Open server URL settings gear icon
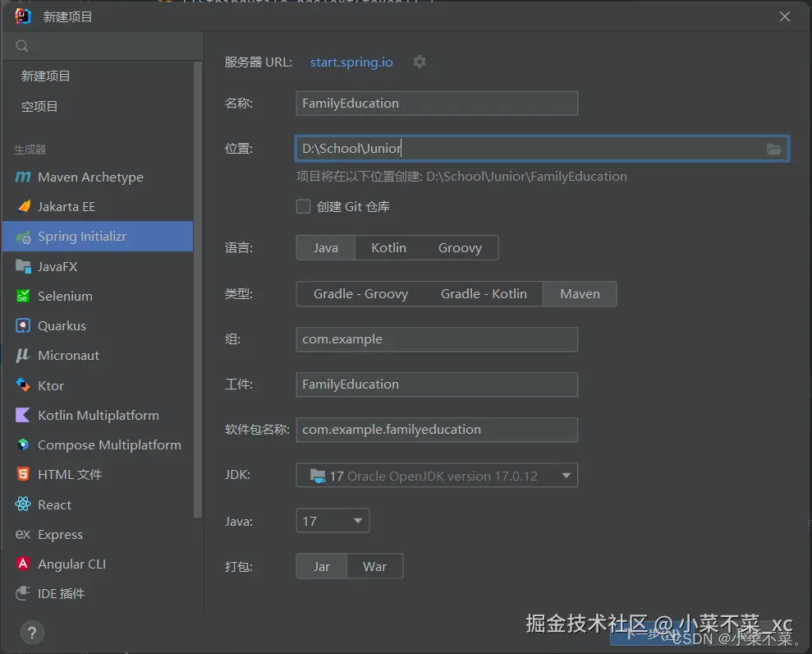The image size is (812, 654). tap(420, 62)
